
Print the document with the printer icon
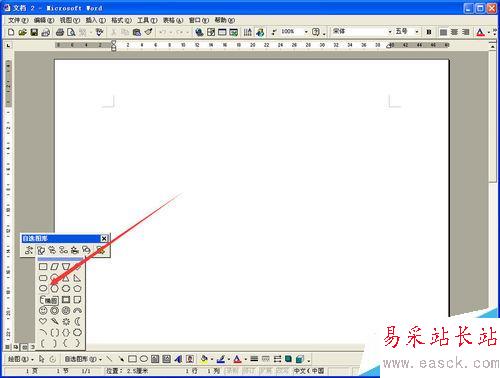tap(60, 32)
